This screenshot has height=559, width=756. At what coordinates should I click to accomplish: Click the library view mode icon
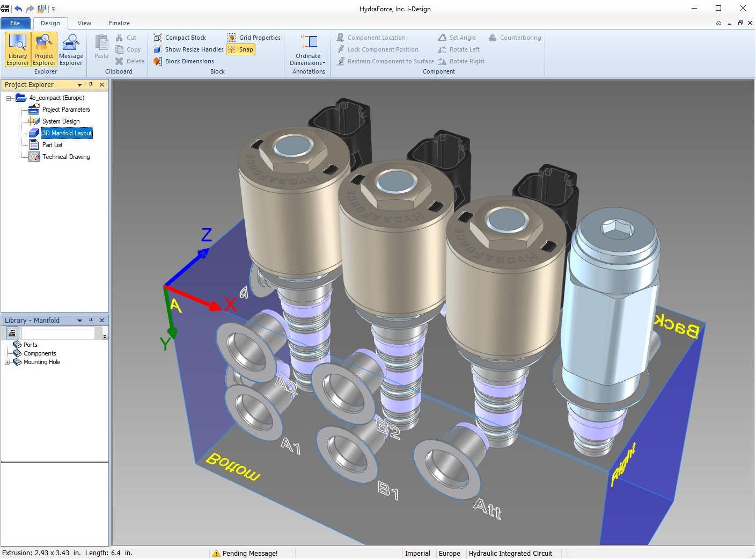pyautogui.click(x=12, y=333)
